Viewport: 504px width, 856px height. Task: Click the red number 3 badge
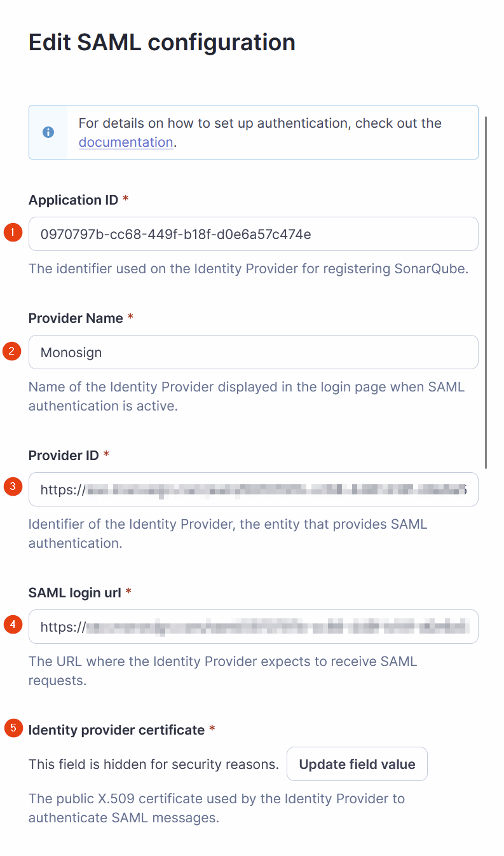point(13,487)
